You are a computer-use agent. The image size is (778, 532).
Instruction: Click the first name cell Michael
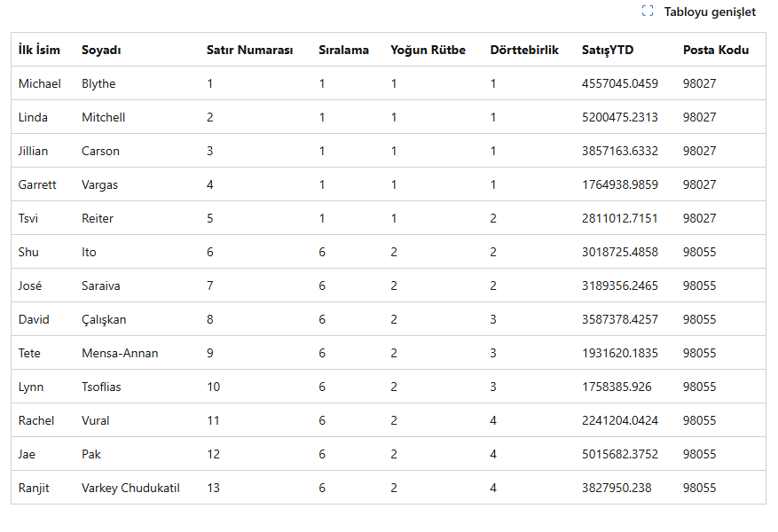click(x=40, y=83)
